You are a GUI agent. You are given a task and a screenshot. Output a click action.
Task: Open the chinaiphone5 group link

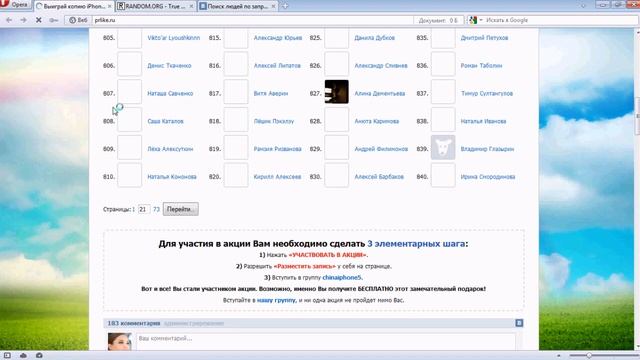coord(342,277)
